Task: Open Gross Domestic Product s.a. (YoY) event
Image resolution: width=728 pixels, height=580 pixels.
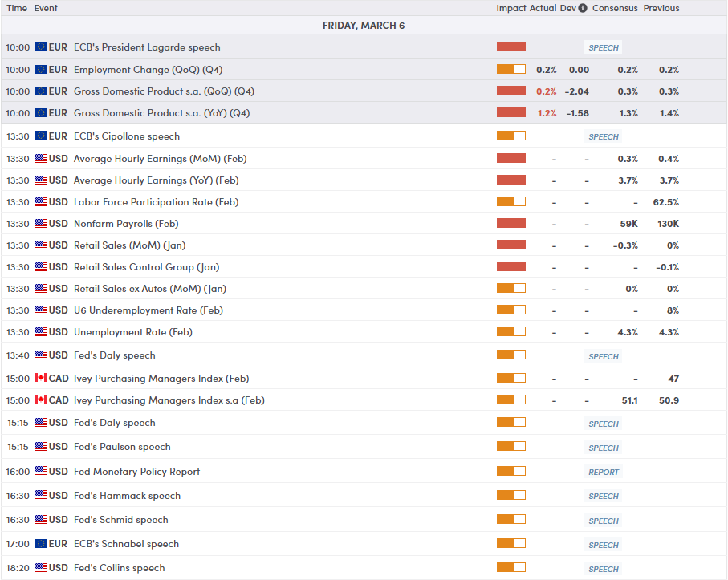Action: tap(161, 113)
